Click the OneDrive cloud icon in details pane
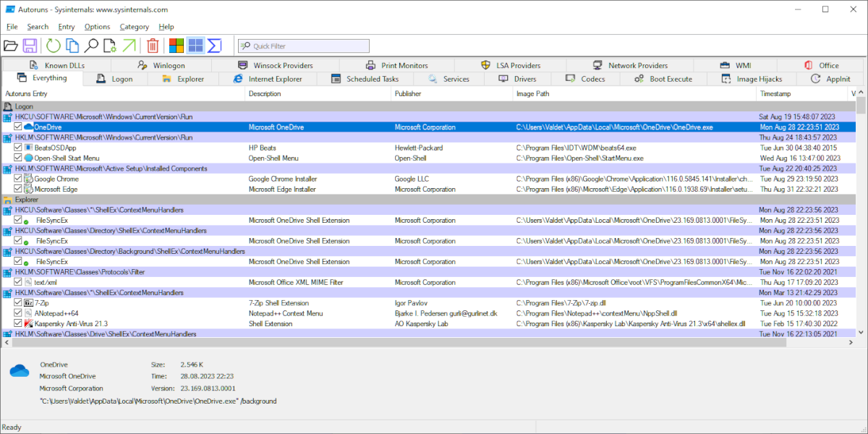Screen dimensions: 868x434 20,371
